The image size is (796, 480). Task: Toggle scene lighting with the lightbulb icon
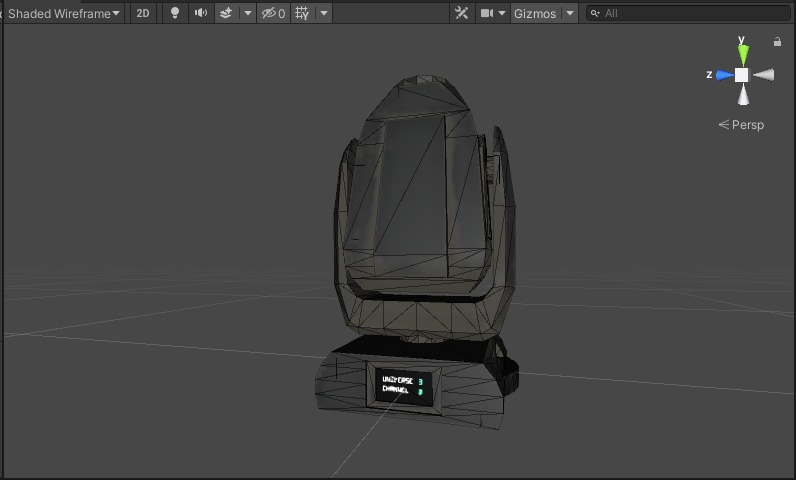(x=175, y=14)
